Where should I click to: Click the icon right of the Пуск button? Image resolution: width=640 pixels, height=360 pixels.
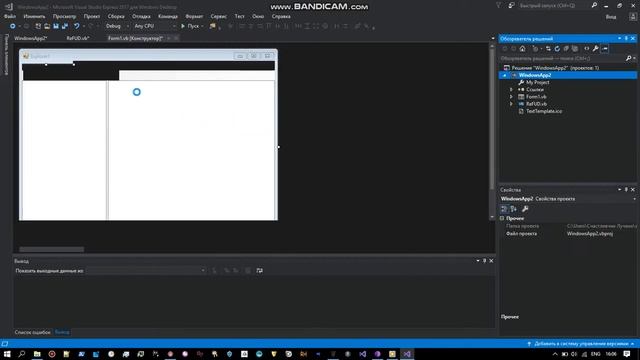click(213, 26)
